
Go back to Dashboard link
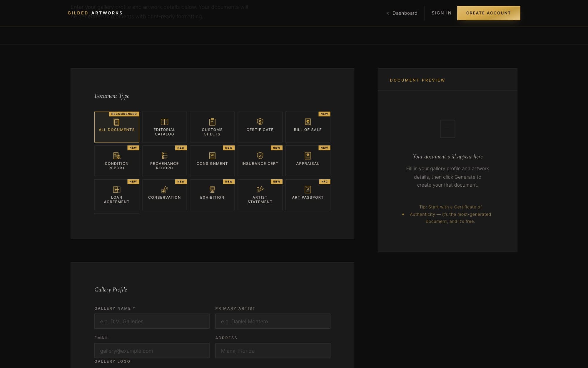tap(402, 13)
